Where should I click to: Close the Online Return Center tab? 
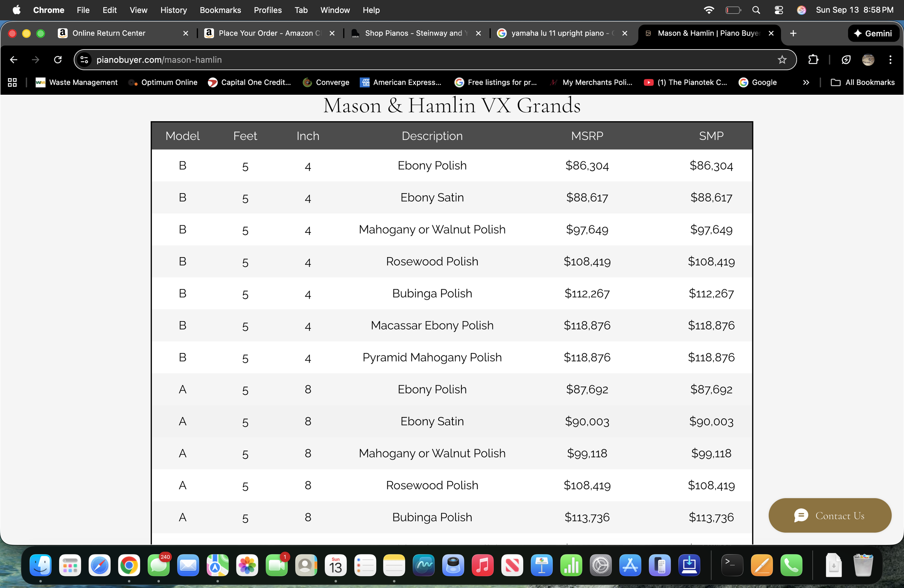tap(186, 33)
